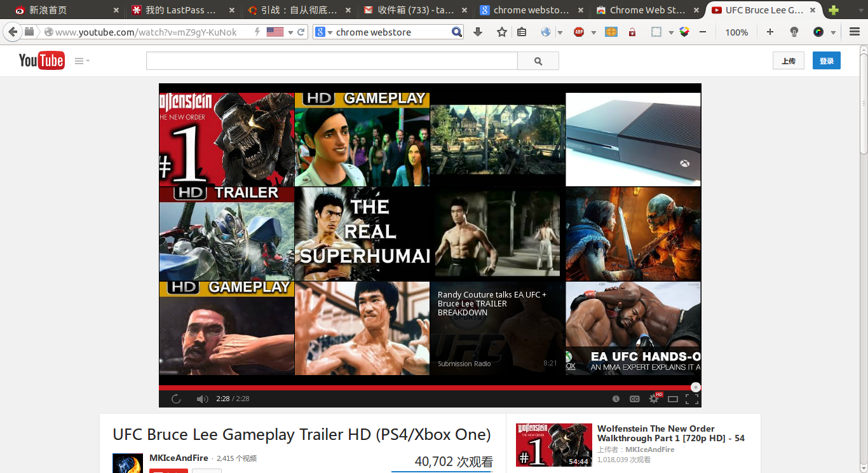Open the search engine selector dropdown
The height and width of the screenshot is (473, 868).
click(x=323, y=32)
